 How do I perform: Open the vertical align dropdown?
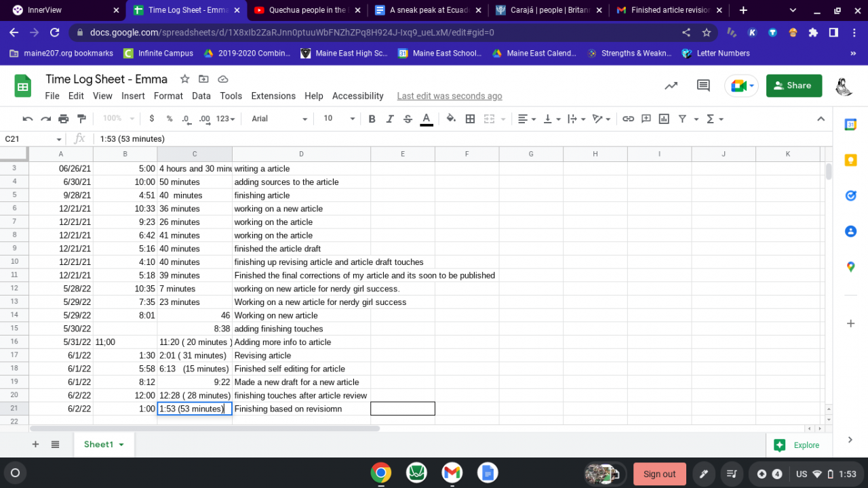[551, 119]
